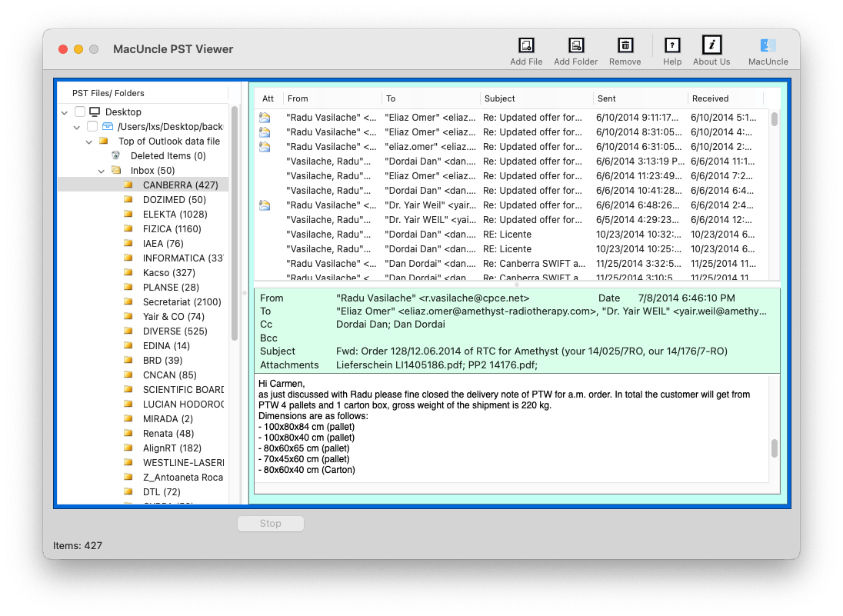Screen dimensions: 843x616
Task: Collapse the Inbox (50) node
Action: [x=102, y=171]
